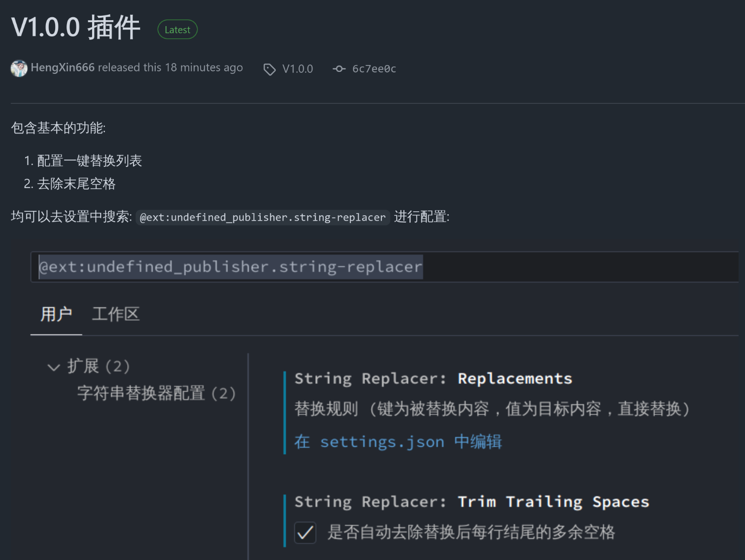The width and height of the screenshot is (745, 560).
Task: Click the tag icon beside V1.0.0
Action: (270, 69)
